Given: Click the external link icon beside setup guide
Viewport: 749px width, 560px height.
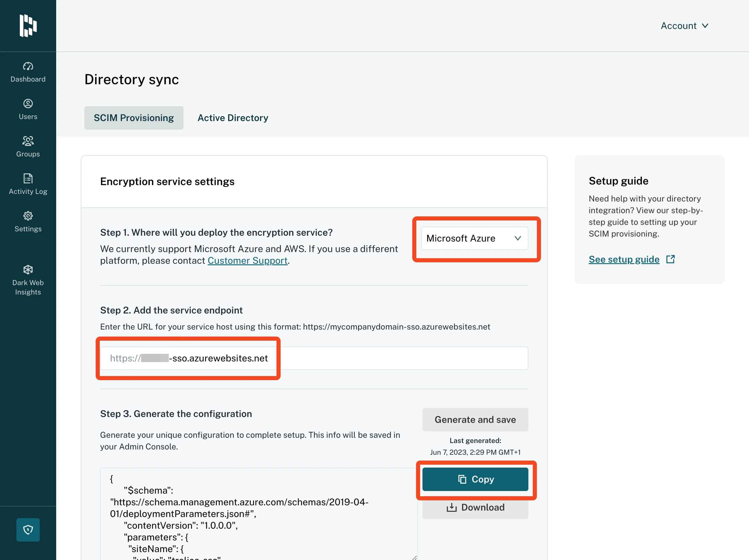Looking at the screenshot, I should tap(670, 259).
